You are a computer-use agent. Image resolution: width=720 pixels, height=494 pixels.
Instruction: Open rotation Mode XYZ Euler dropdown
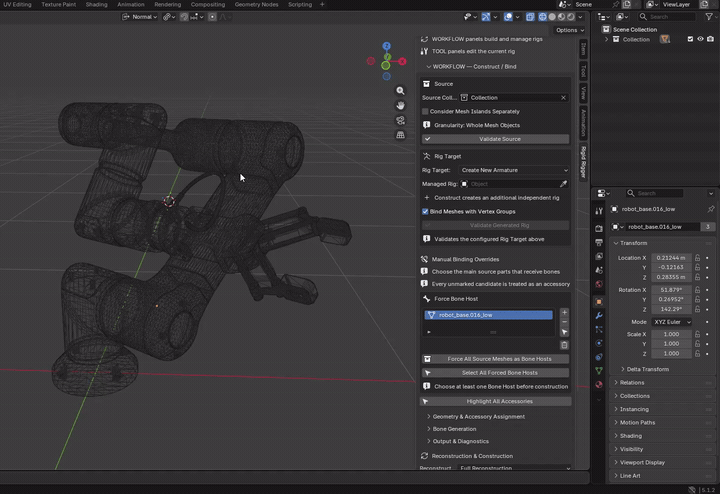pos(672,322)
